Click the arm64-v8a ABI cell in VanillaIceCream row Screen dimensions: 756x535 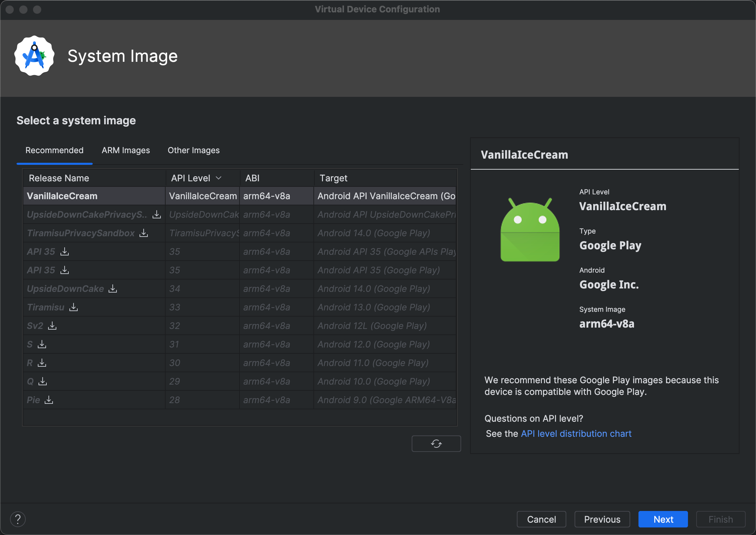coord(277,196)
